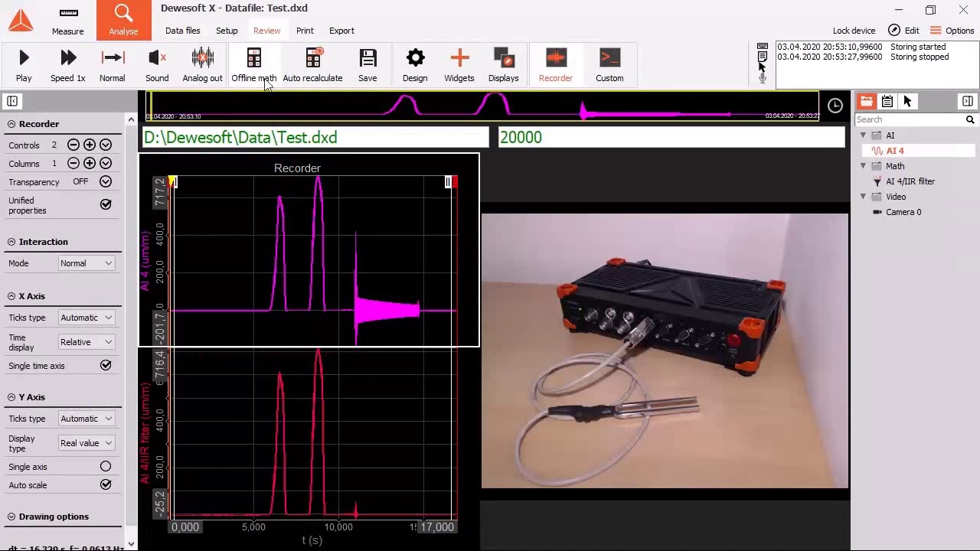The image size is (980, 551).
Task: Select the Recorder display
Action: point(556,65)
